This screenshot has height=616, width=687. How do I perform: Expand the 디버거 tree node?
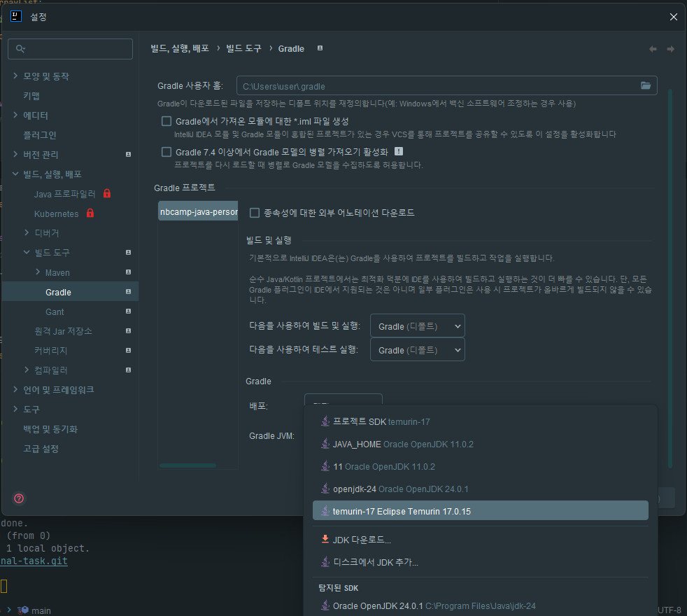27,232
